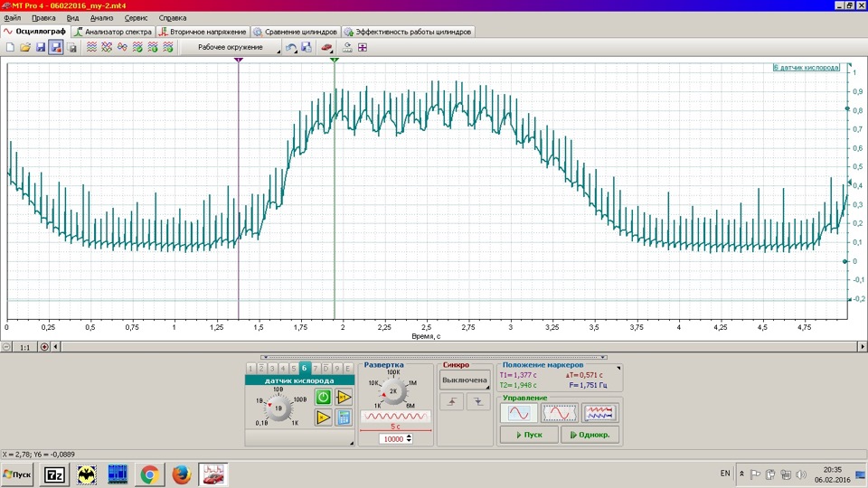
Task: Open the Вид menu
Action: [x=72, y=18]
